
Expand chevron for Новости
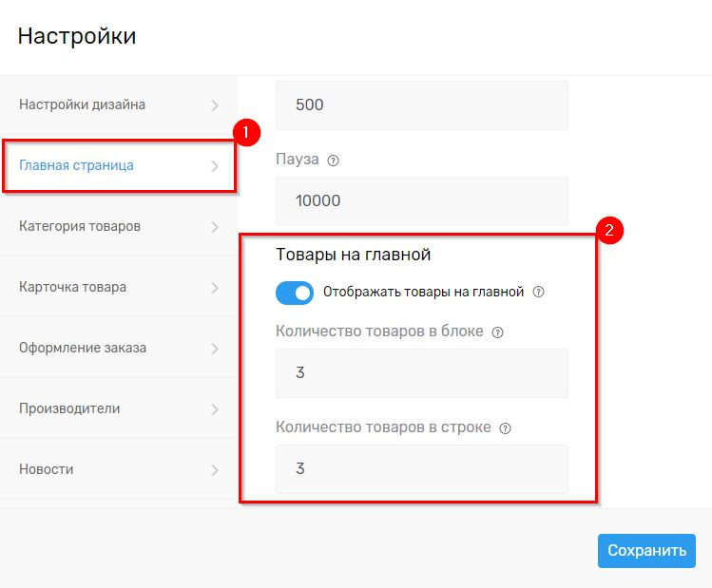215,470
